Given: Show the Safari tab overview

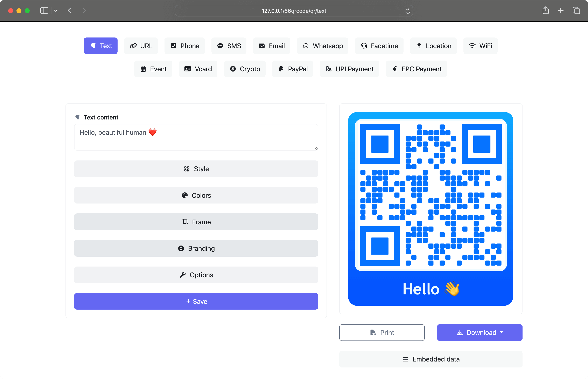Looking at the screenshot, I should [x=576, y=11].
